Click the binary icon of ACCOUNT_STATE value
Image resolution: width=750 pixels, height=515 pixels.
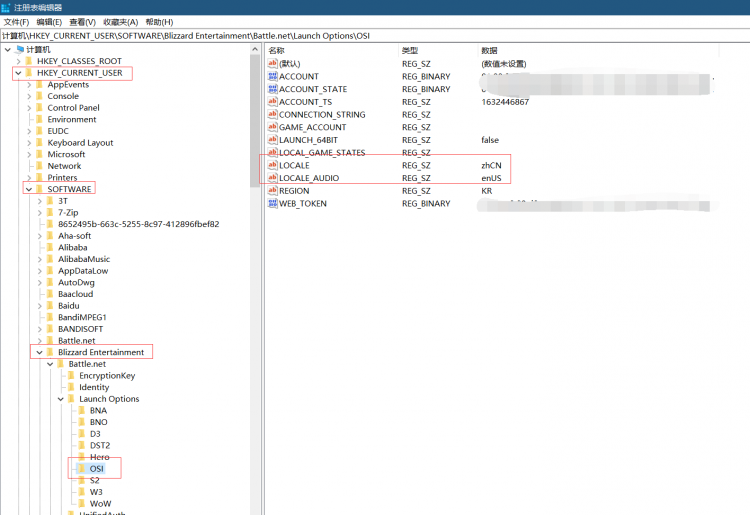pyautogui.click(x=273, y=89)
